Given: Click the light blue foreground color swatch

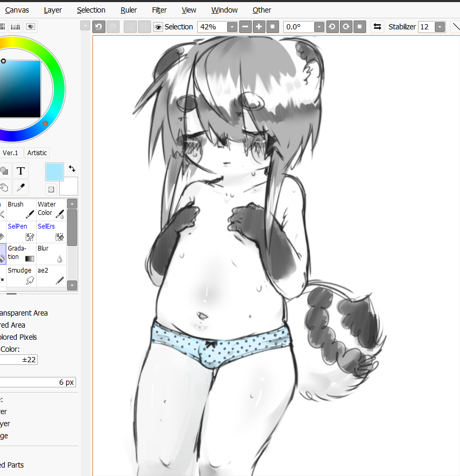Looking at the screenshot, I should (54, 171).
